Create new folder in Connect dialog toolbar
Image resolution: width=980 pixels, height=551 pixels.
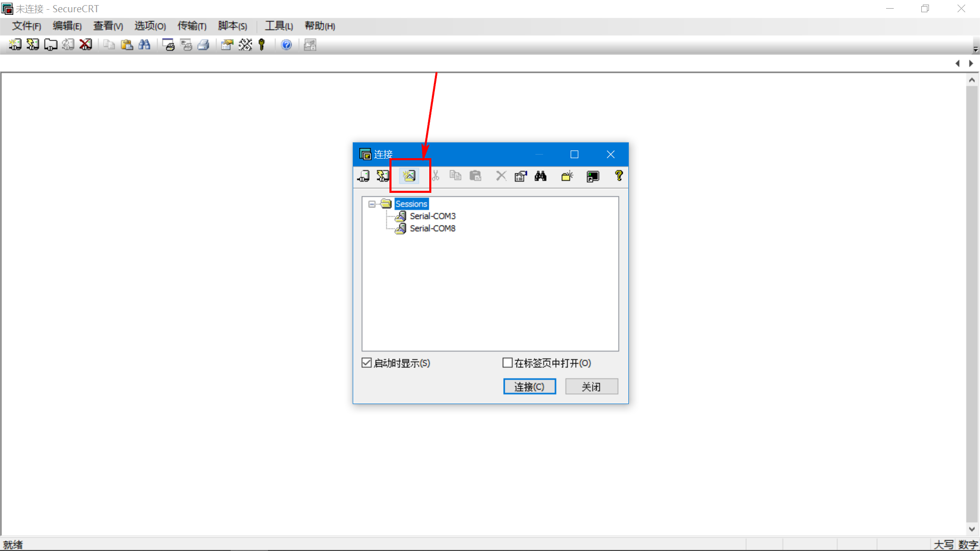[x=567, y=176]
